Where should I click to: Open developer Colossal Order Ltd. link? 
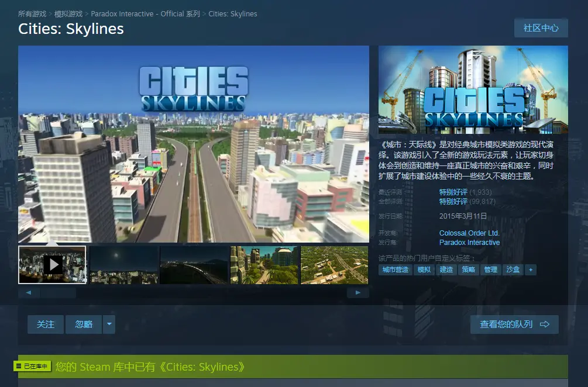pyautogui.click(x=469, y=233)
